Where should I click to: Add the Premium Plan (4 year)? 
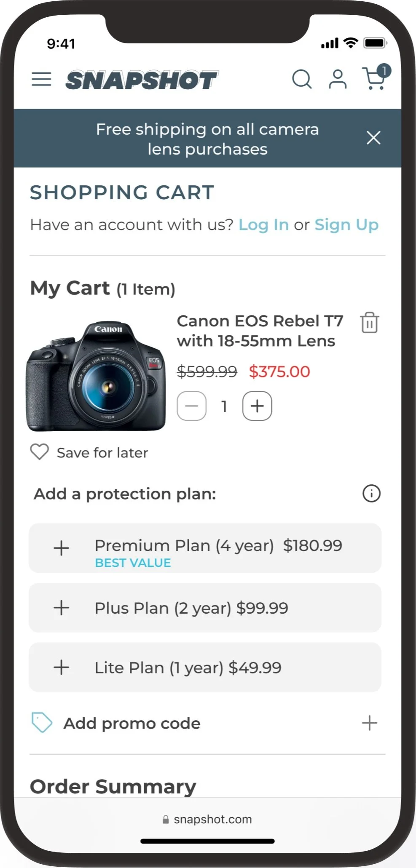point(62,548)
